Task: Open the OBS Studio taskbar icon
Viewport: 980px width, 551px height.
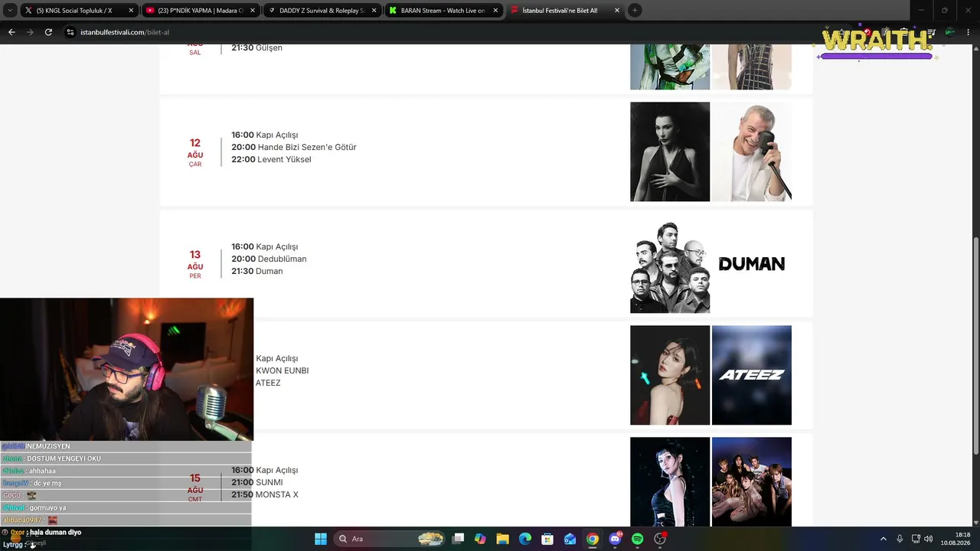Action: [660, 539]
